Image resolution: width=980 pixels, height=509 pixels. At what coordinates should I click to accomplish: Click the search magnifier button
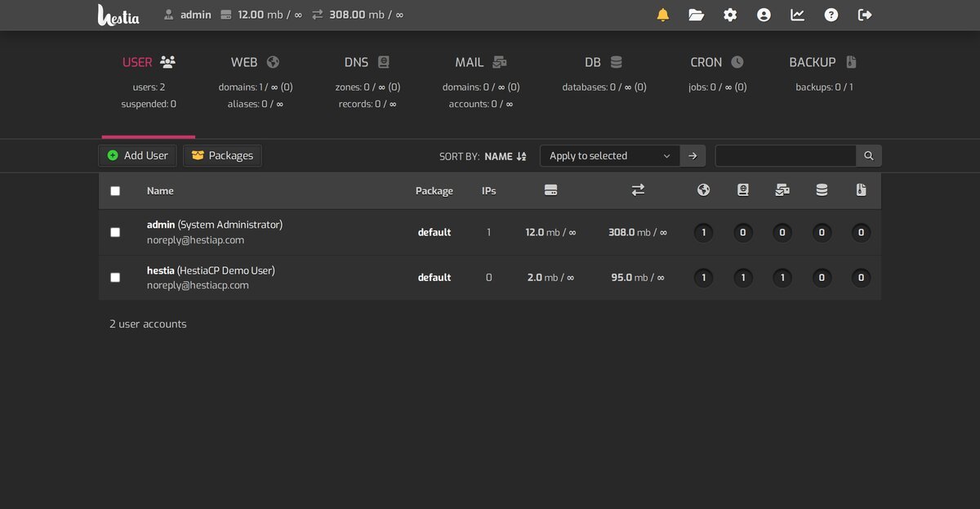[869, 155]
